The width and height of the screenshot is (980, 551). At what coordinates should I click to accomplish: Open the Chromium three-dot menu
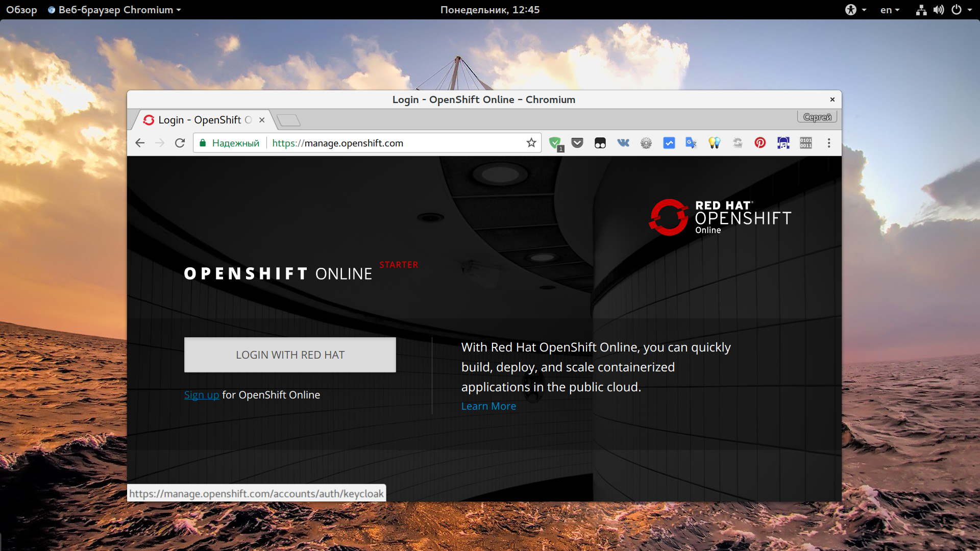click(x=829, y=143)
